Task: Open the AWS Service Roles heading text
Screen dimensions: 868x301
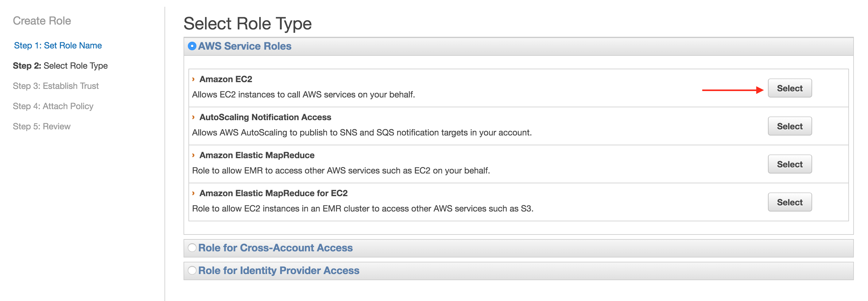Action: (245, 46)
